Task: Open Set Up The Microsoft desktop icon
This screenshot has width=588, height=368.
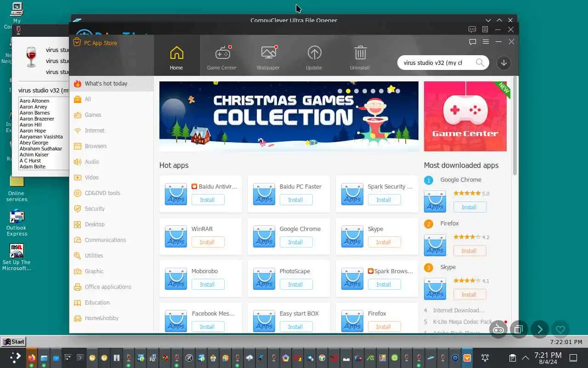Action: coord(17,257)
